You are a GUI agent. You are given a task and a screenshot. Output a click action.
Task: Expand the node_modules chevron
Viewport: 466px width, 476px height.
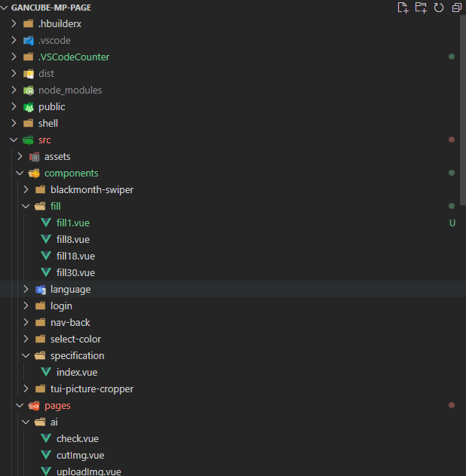[14, 91]
